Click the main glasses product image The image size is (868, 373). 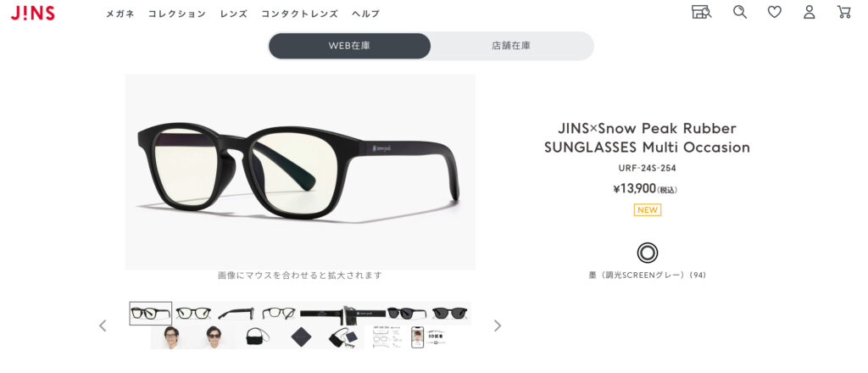(300, 171)
